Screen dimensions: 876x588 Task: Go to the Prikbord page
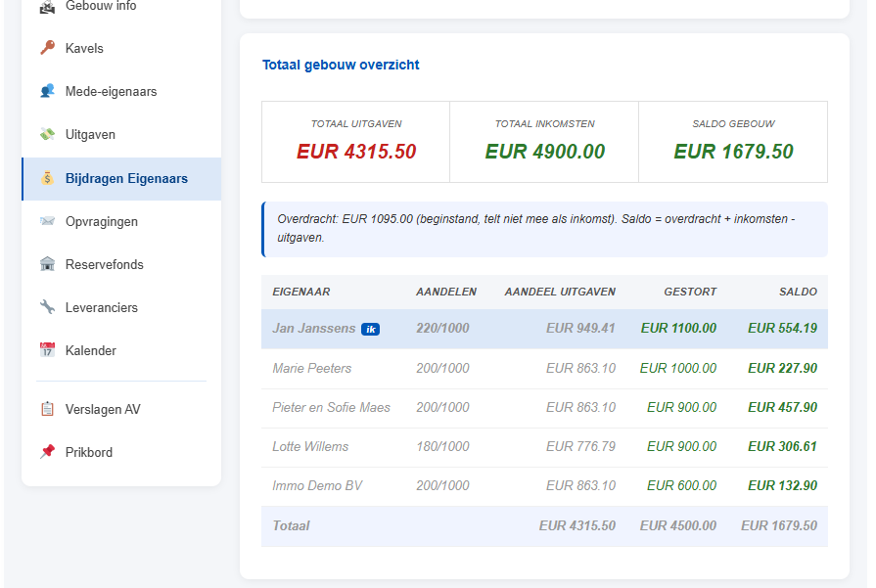tap(121, 452)
